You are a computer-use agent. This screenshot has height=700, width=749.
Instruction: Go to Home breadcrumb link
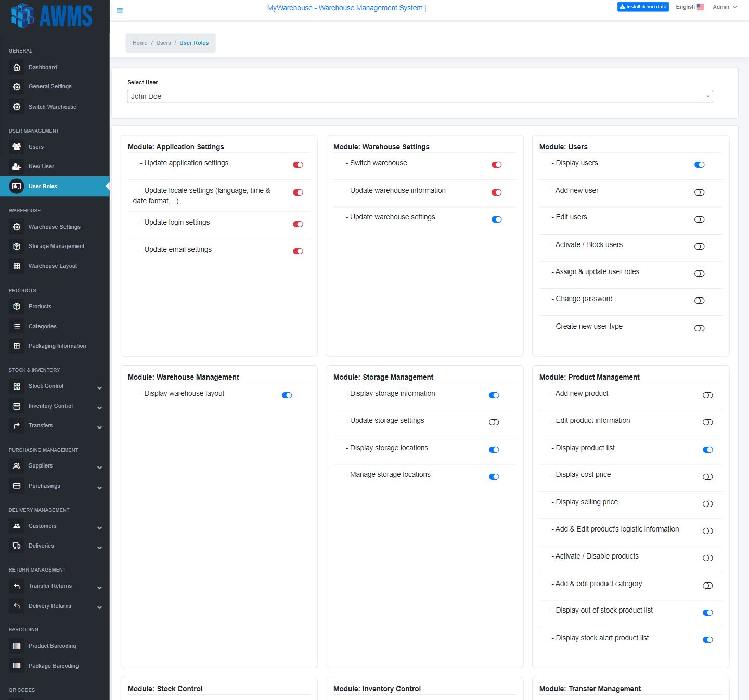click(x=140, y=43)
